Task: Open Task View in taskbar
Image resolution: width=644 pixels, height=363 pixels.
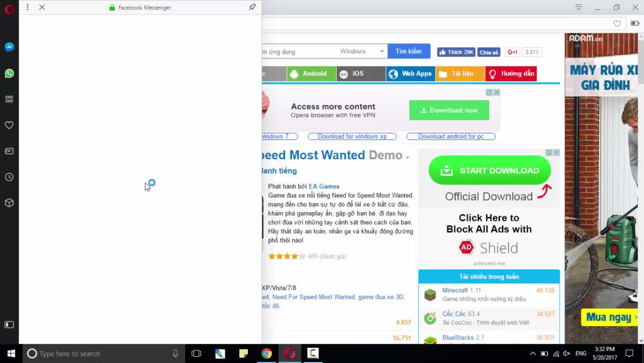Action: pos(197,353)
